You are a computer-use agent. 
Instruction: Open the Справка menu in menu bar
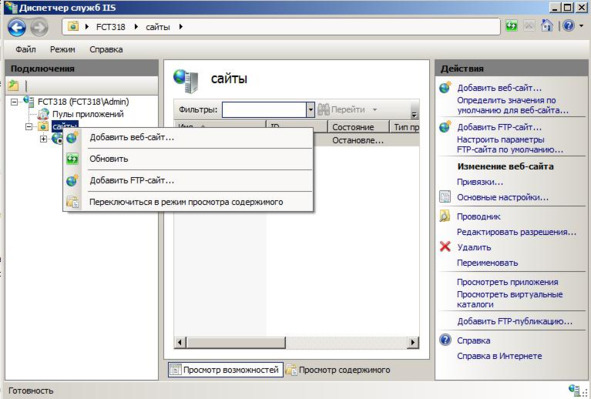[106, 49]
